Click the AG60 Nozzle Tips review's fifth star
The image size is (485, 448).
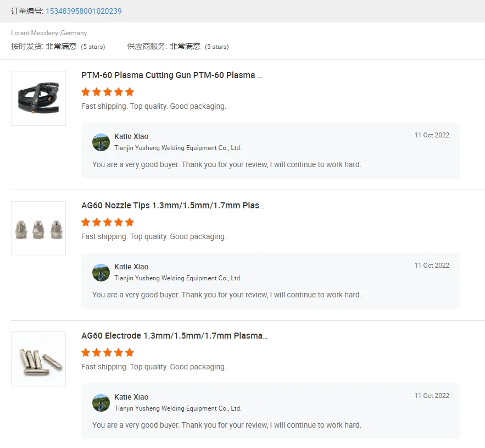pos(130,222)
